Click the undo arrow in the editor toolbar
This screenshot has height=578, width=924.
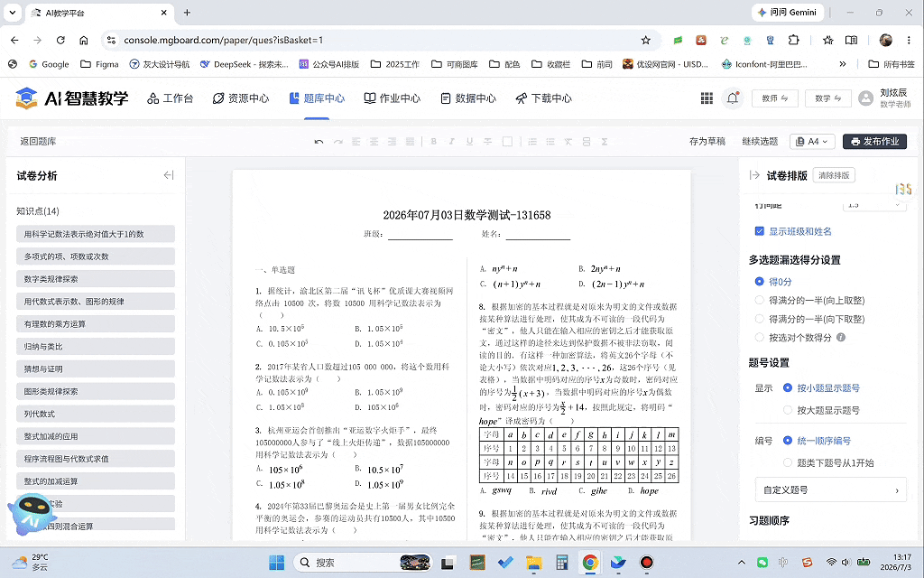319,142
